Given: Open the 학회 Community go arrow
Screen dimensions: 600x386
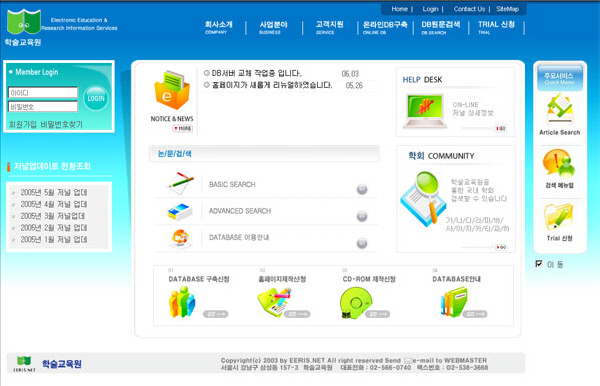Looking at the screenshot, I should [x=501, y=247].
